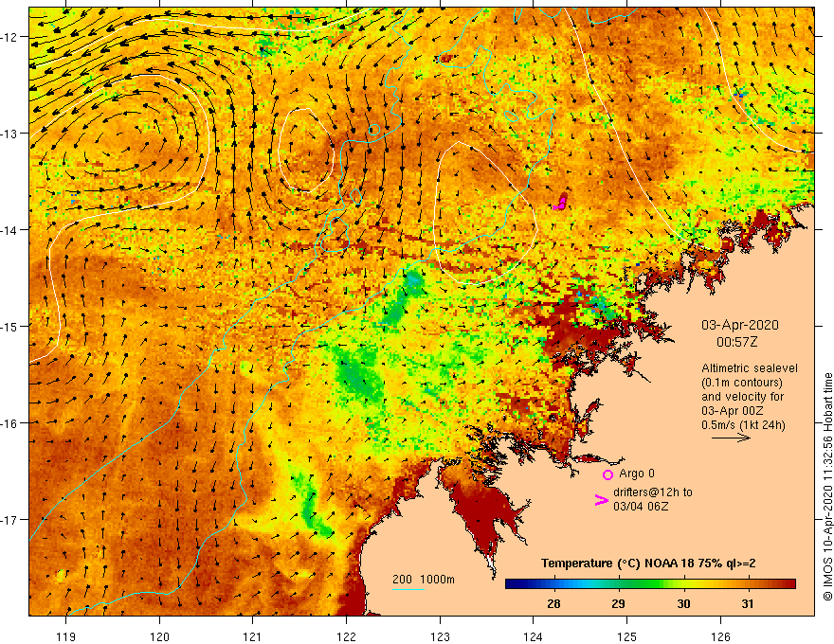Click the latitude label '-17'
The image size is (834, 644).
[9, 520]
